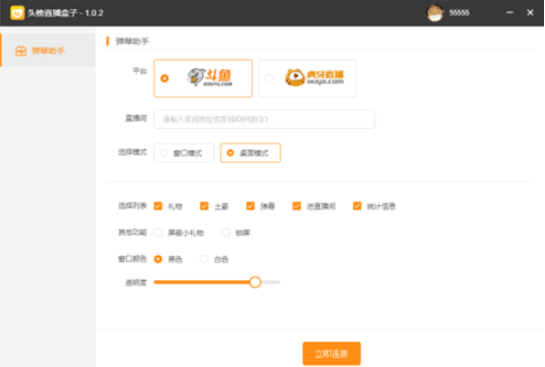Click the 头榜直播盒子 app logo icon
Image resolution: width=545 pixels, height=367 pixels.
pos(17,13)
